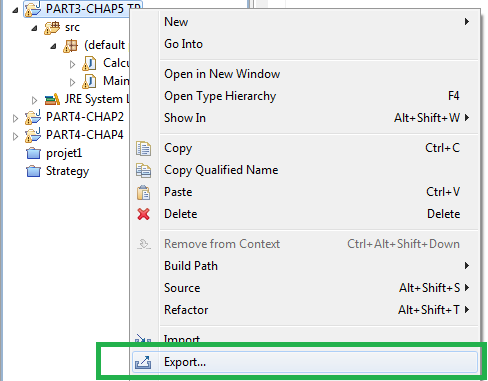Click the Calcu Java file icon
488x381 pixels.
[x=89, y=63]
